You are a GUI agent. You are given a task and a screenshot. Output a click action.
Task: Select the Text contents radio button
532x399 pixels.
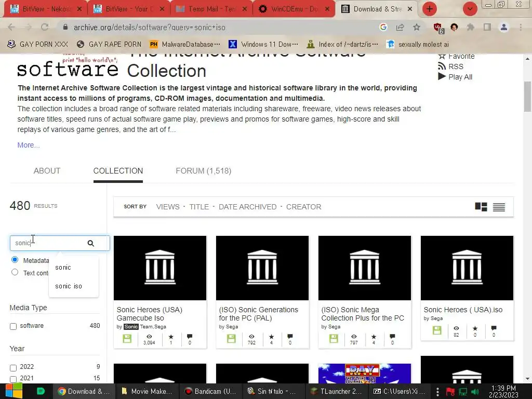[x=15, y=272]
